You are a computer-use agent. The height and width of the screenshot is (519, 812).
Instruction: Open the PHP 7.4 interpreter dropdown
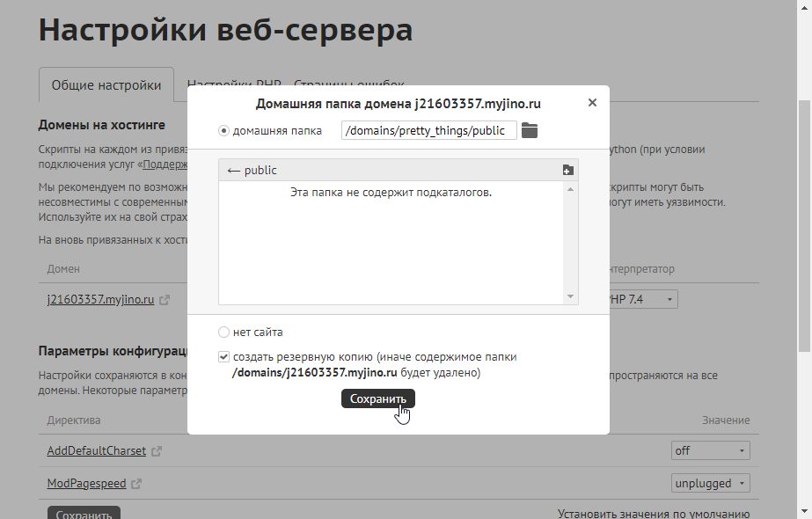(x=640, y=300)
